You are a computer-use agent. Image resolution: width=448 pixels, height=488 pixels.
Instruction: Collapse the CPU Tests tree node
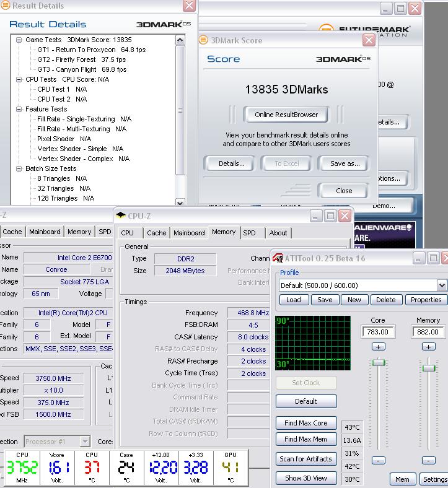pyautogui.click(x=19, y=79)
